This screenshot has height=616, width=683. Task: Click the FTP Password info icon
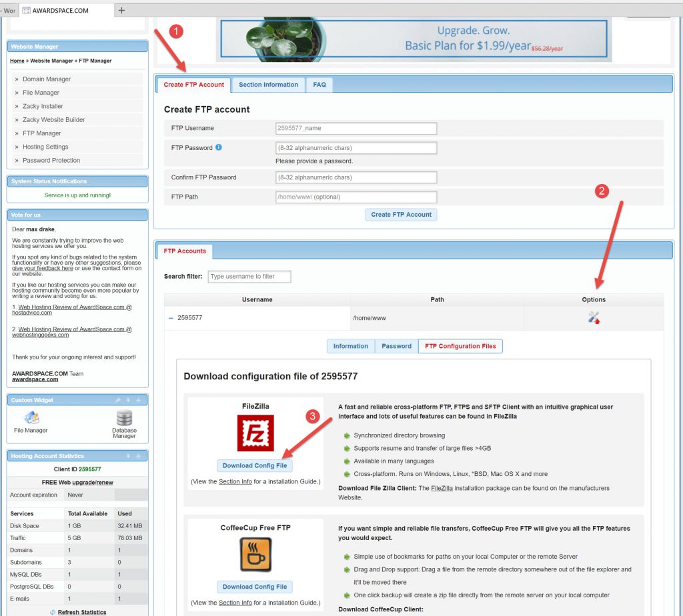click(219, 147)
